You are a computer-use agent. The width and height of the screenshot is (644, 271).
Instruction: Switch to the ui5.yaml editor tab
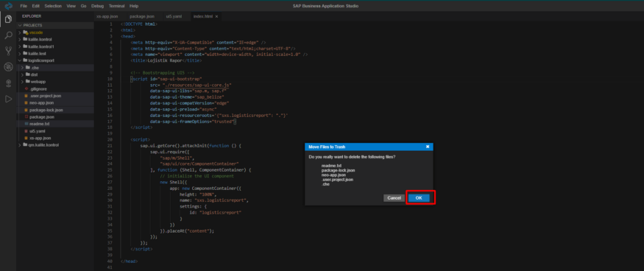(174, 16)
